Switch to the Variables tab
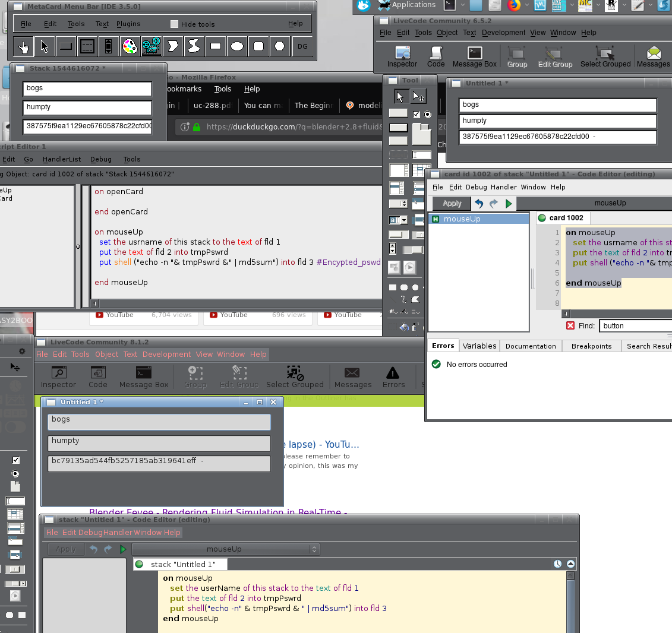Screen dimensions: 672x633 click(x=479, y=346)
